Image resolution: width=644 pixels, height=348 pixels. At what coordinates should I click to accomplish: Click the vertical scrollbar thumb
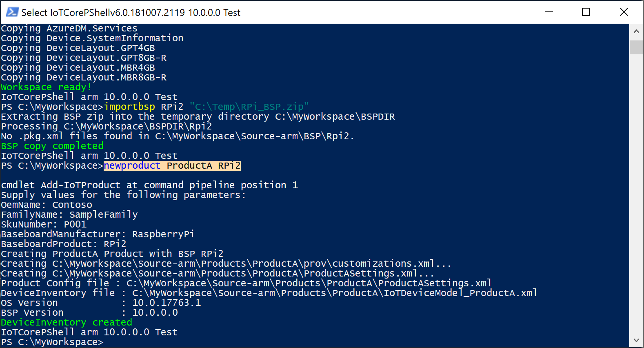pyautogui.click(x=636, y=47)
